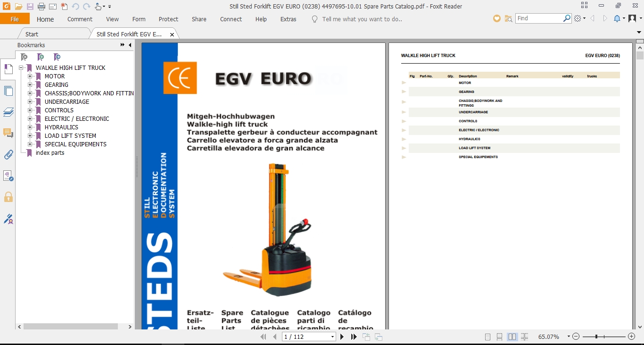Expand the HYDRAULICS bookmark node
Screen dimensions: 644x345
coord(30,127)
